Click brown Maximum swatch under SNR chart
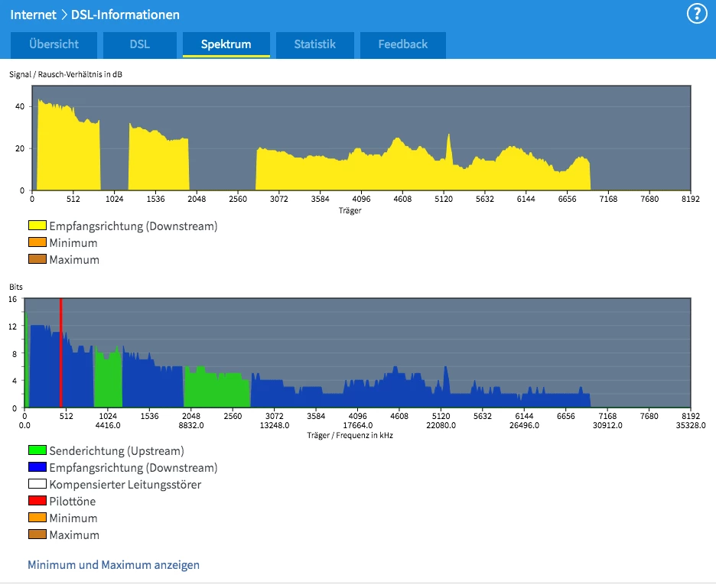Screen dimensions: 716x588 pyautogui.click(x=37, y=260)
